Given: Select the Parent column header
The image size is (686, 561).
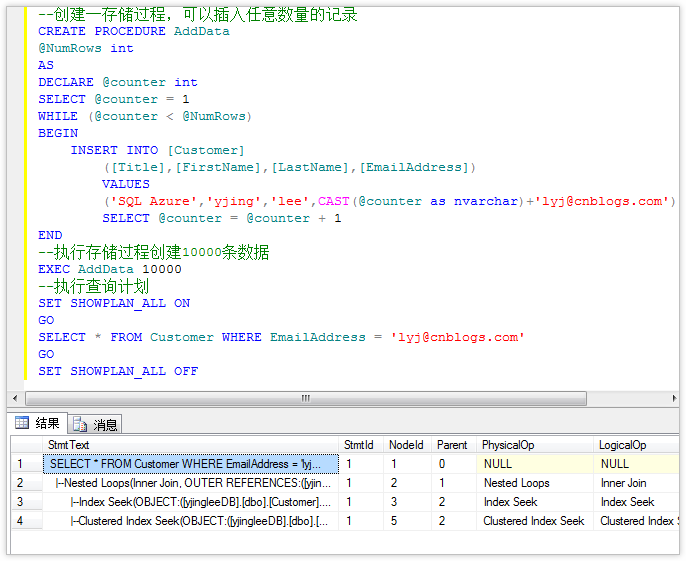Looking at the screenshot, I should (x=452, y=445).
